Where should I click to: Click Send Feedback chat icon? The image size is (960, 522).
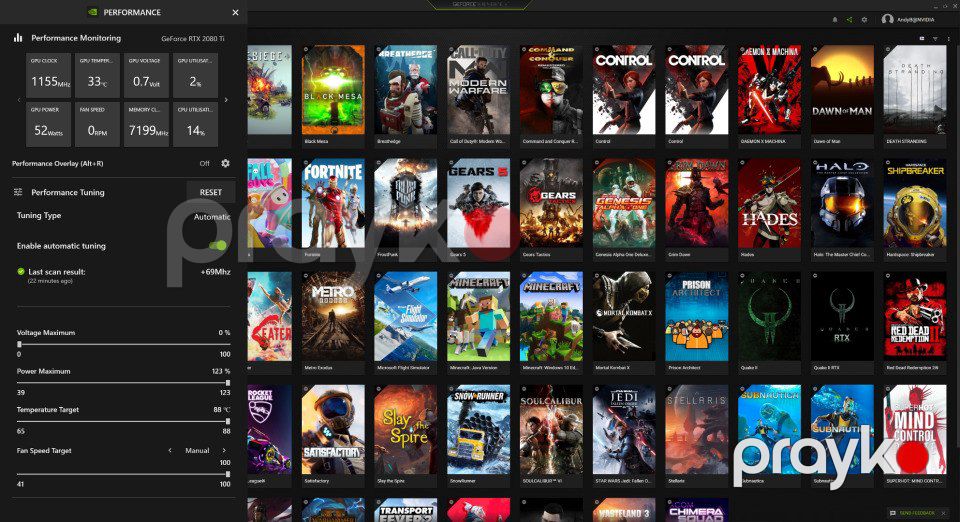coord(893,513)
